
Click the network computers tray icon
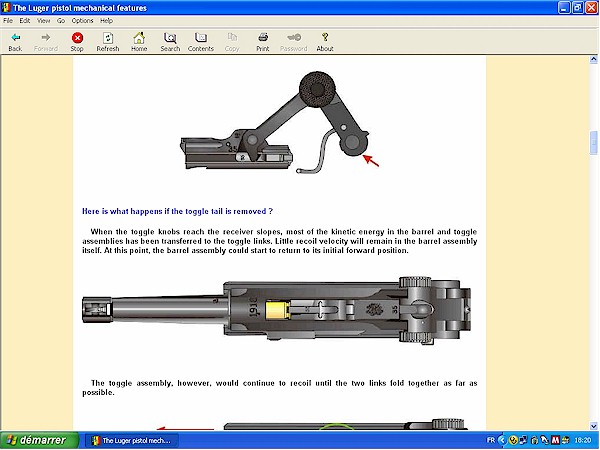(523, 440)
